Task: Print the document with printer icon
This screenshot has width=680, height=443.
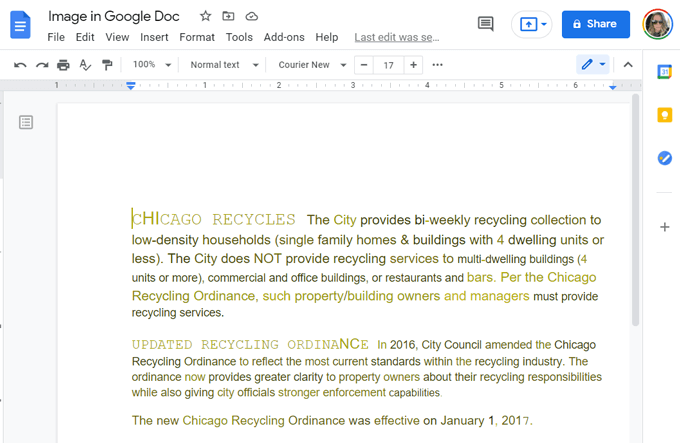Action: tap(63, 65)
